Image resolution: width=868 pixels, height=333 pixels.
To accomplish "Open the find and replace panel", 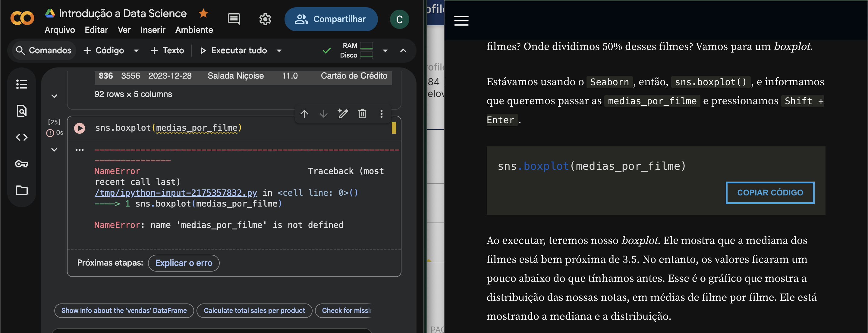I will pos(22,110).
